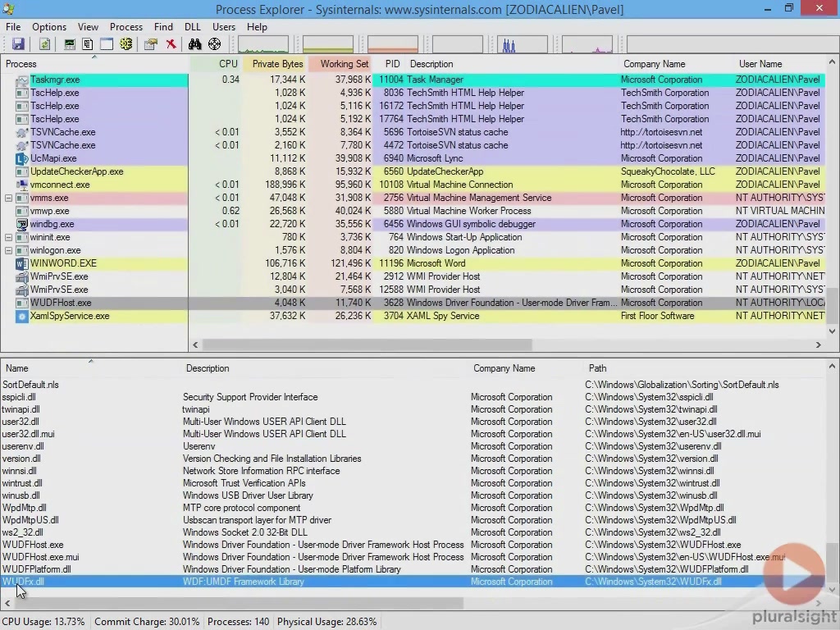This screenshot has width=840, height=630.
Task: Collapse the wininit.exe tree node
Action: click(x=8, y=237)
